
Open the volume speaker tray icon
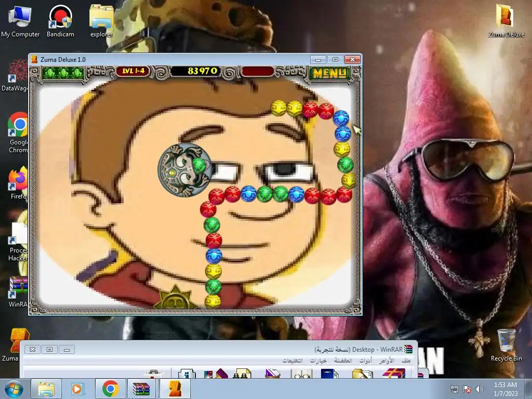pyautogui.click(x=479, y=389)
